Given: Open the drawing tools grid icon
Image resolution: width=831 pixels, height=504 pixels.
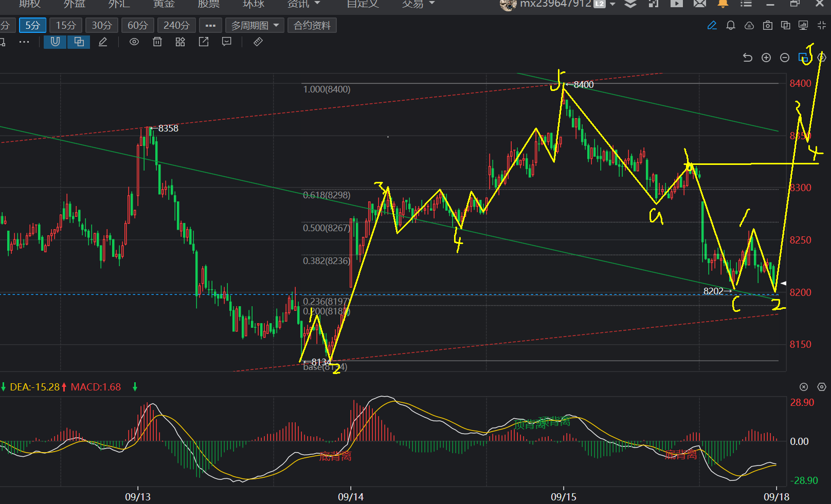Looking at the screenshot, I should pos(180,42).
